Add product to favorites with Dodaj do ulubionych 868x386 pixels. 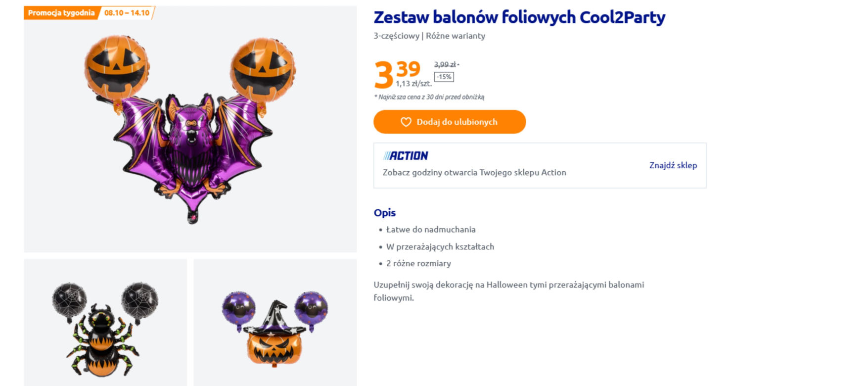(450, 122)
